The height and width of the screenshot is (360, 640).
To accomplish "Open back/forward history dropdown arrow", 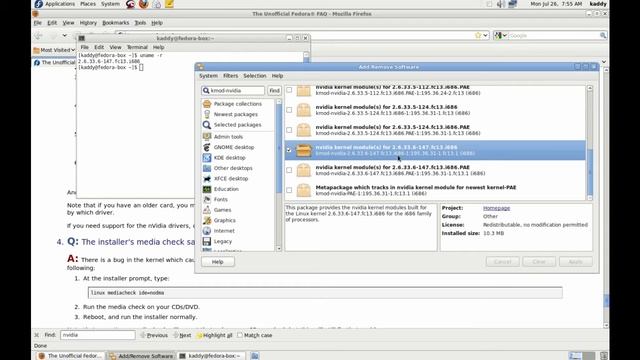I will [x=64, y=36].
